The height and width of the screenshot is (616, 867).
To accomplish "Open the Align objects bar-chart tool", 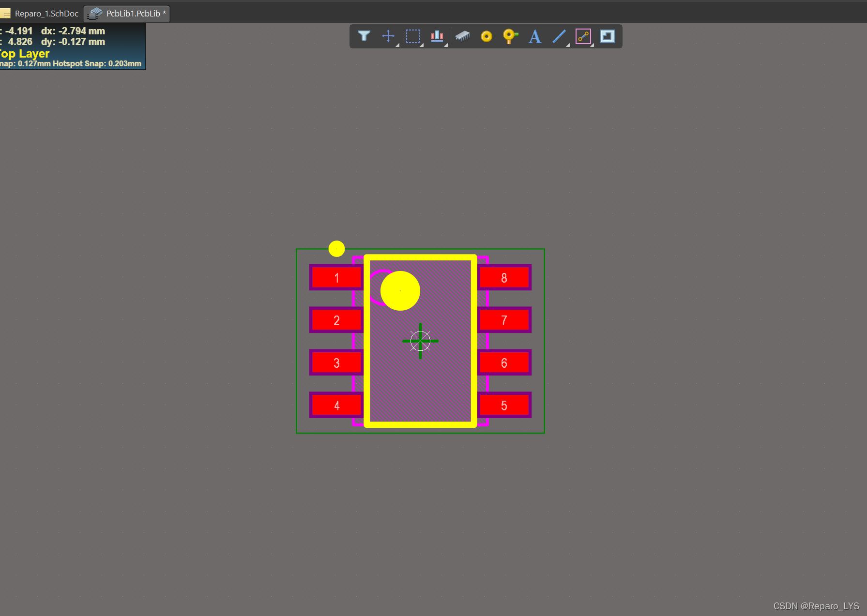I will 437,36.
